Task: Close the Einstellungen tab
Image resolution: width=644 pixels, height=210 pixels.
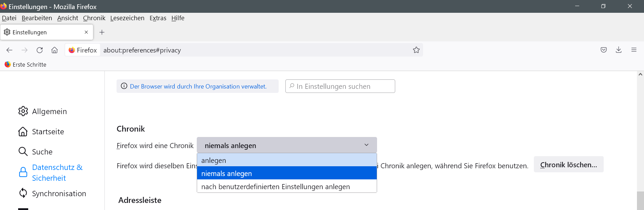Action: (86, 32)
